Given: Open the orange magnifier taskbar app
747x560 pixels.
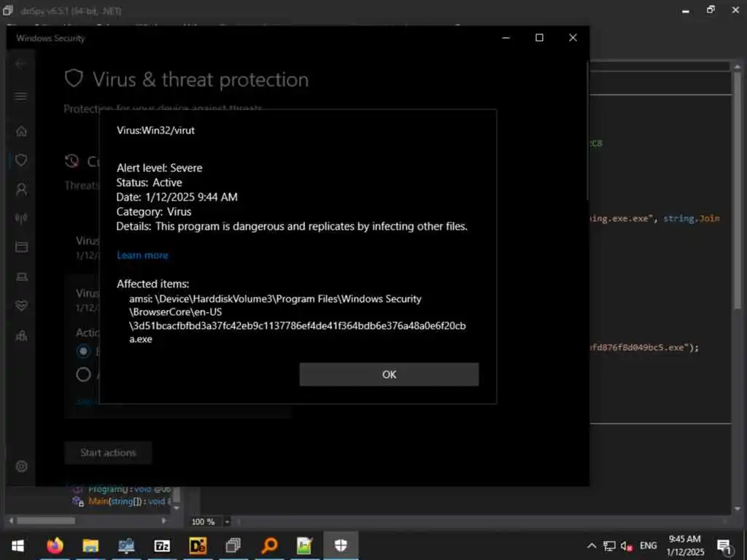Looking at the screenshot, I should tap(269, 545).
